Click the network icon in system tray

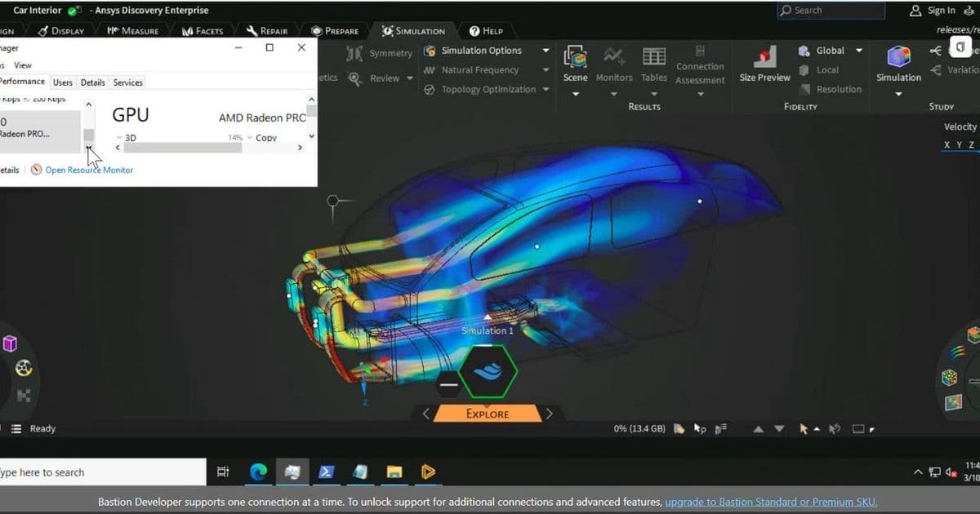coord(934,472)
